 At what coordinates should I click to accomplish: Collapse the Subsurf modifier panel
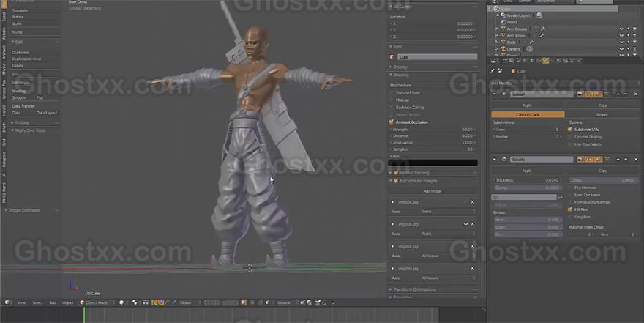pyautogui.click(x=494, y=94)
